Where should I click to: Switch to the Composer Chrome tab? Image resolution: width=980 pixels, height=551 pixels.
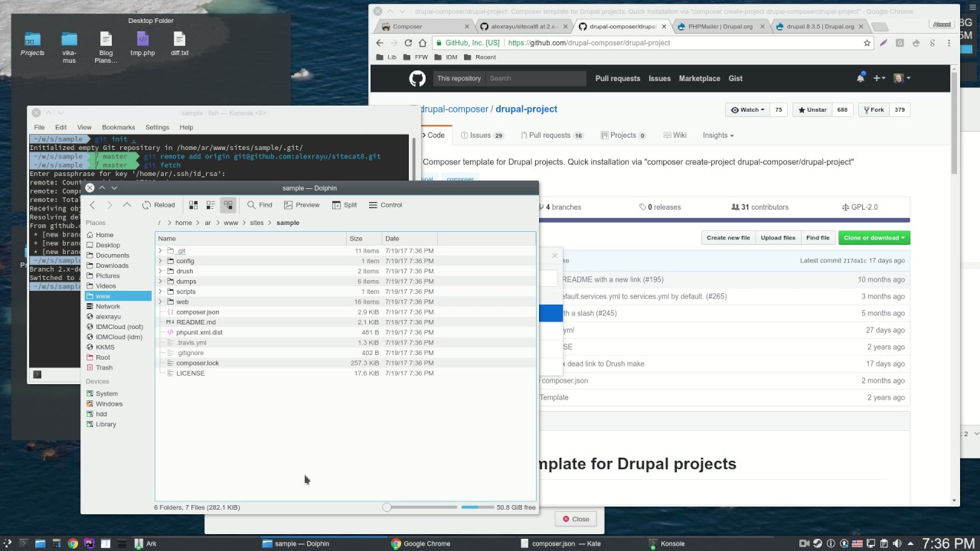[425, 26]
